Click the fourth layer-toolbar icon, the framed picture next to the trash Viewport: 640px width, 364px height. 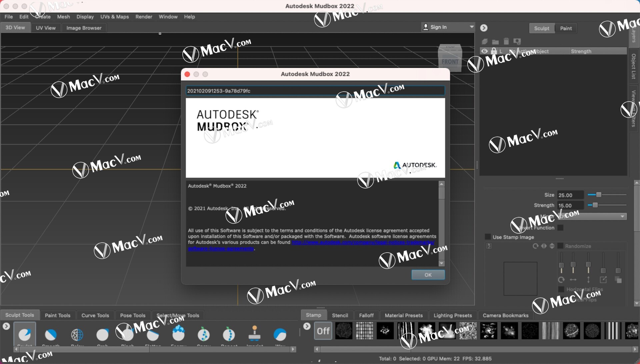pyautogui.click(x=517, y=41)
